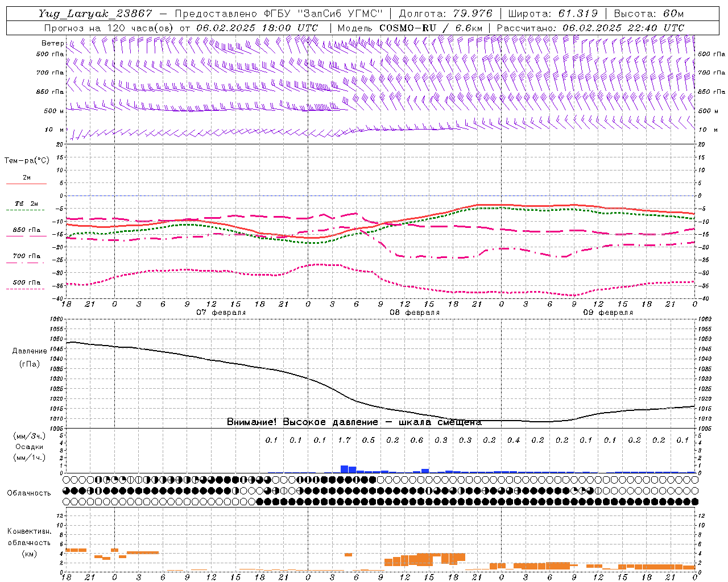Image resolution: width=728 pixels, height=582 pixels.
Task: Click the Широта: 61.319 value
Action: tap(552, 14)
